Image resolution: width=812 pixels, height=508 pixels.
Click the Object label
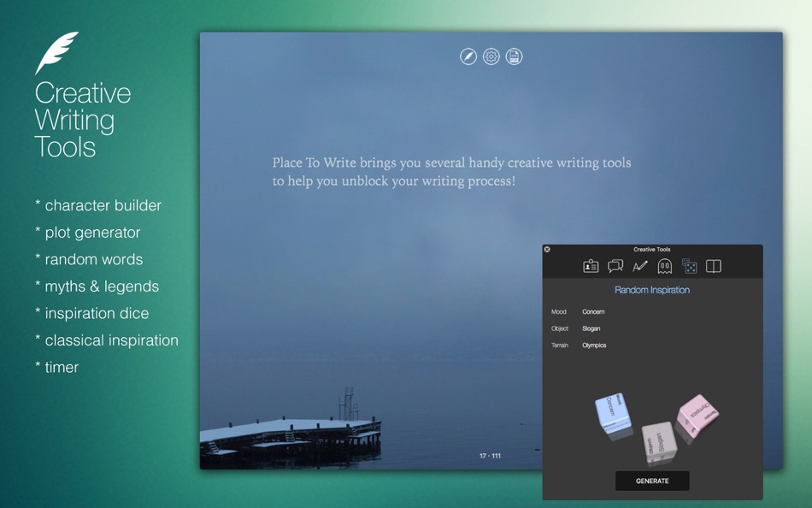(560, 328)
